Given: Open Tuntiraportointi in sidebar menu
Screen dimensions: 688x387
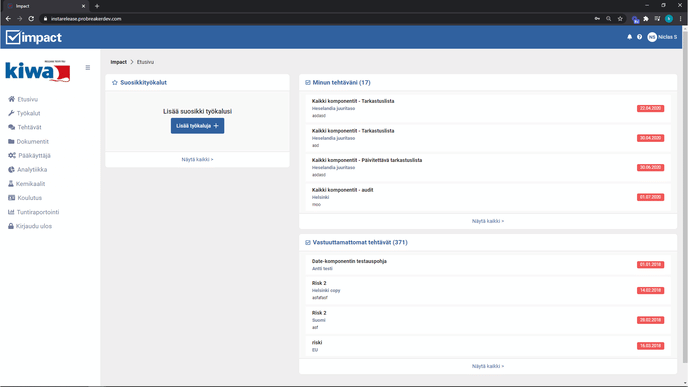Looking at the screenshot, I should [38, 212].
